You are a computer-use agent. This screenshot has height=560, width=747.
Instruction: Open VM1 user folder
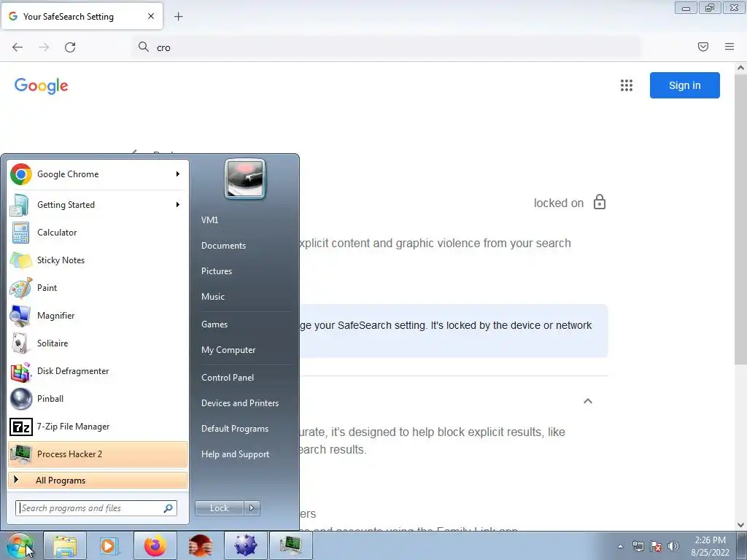[209, 220]
